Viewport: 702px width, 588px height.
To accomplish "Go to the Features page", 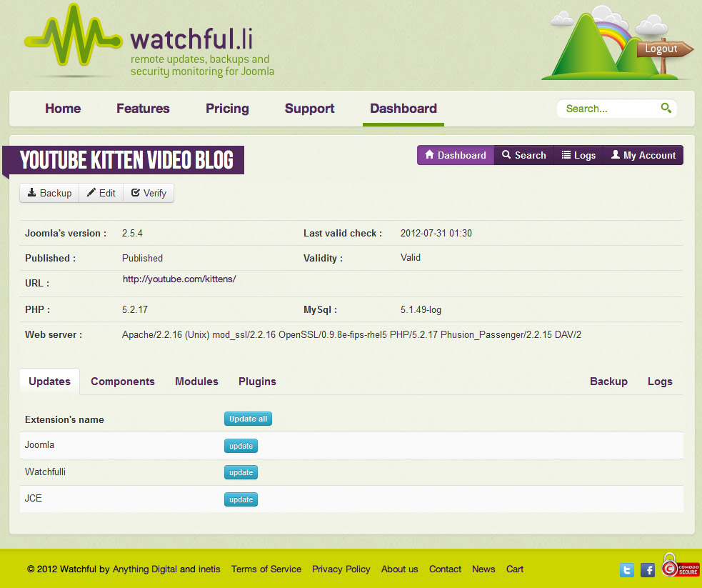I will pos(143,109).
